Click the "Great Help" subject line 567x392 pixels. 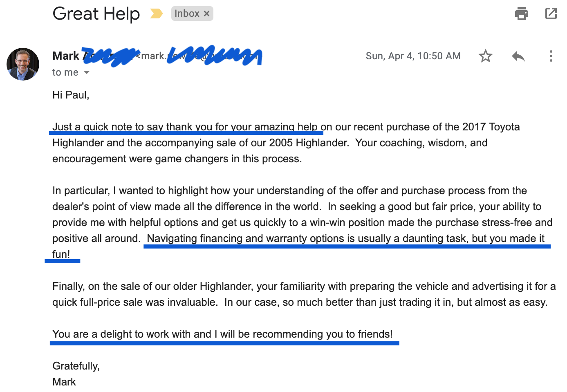point(96,13)
